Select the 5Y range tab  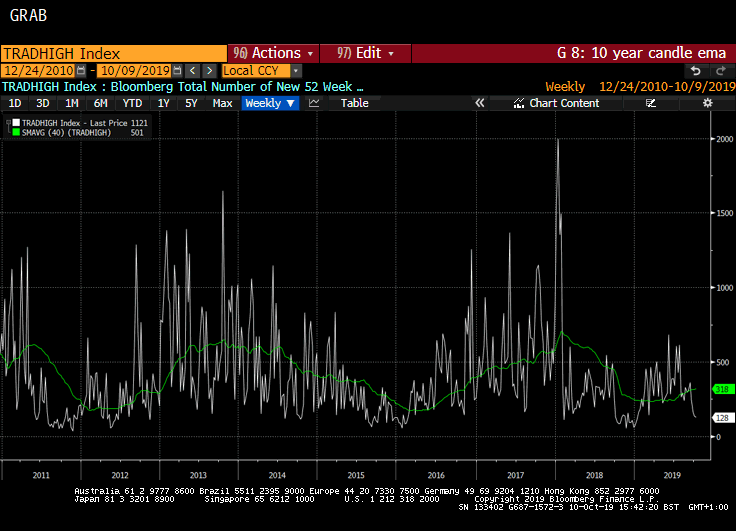tap(191, 103)
